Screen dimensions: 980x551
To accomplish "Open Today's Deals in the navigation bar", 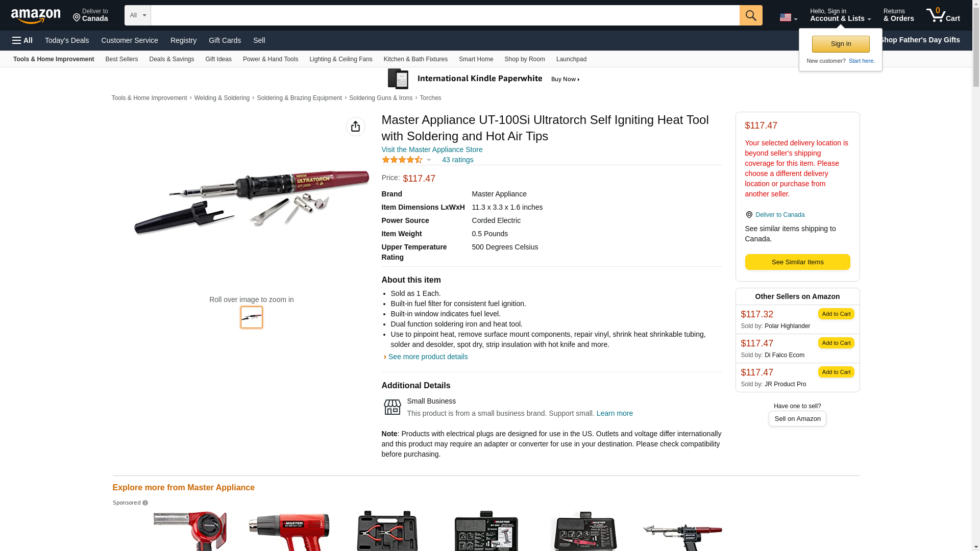I will pos(67,40).
